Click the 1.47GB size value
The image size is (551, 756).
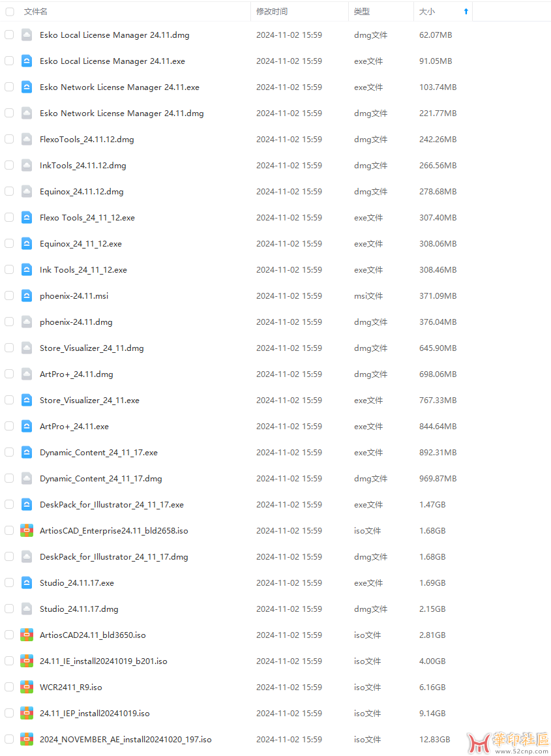[x=432, y=505]
